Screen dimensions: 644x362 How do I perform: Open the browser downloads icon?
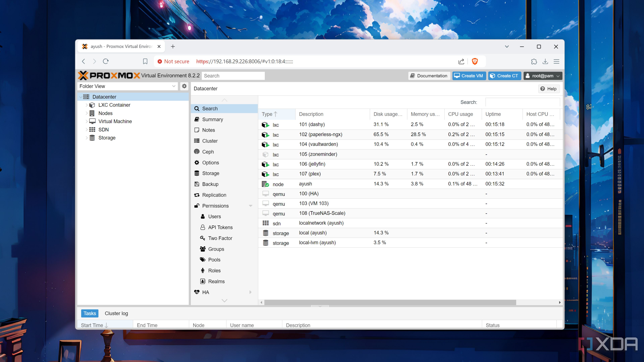(545, 62)
